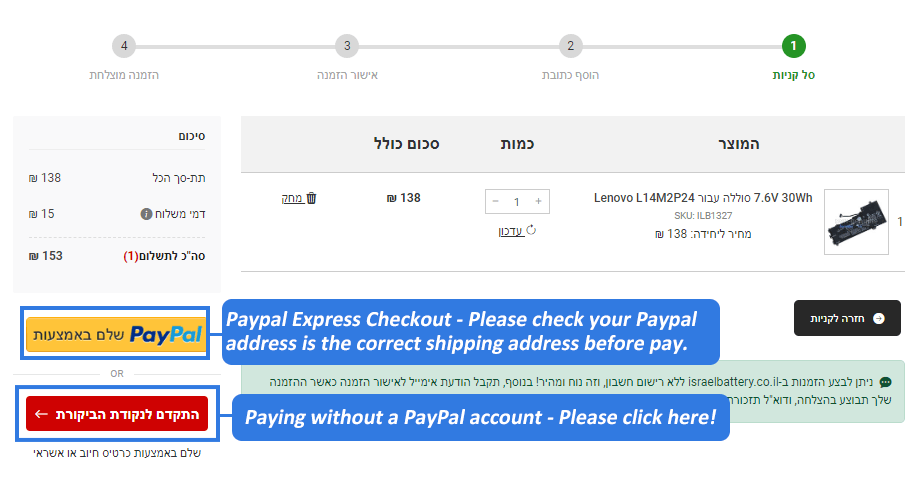Image resolution: width=918 pixels, height=478 pixels.
Task: Click the refresh update icon
Action: tap(531, 231)
